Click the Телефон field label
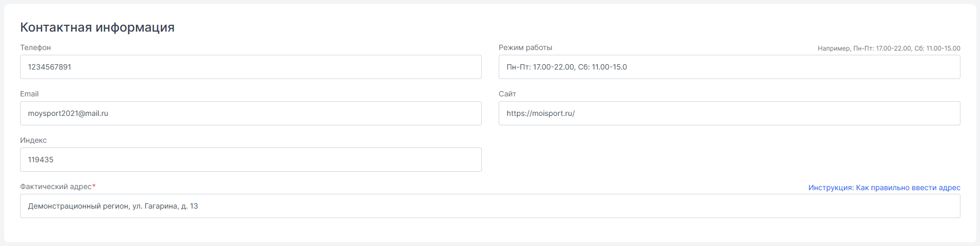This screenshot has height=246, width=980. (x=35, y=47)
